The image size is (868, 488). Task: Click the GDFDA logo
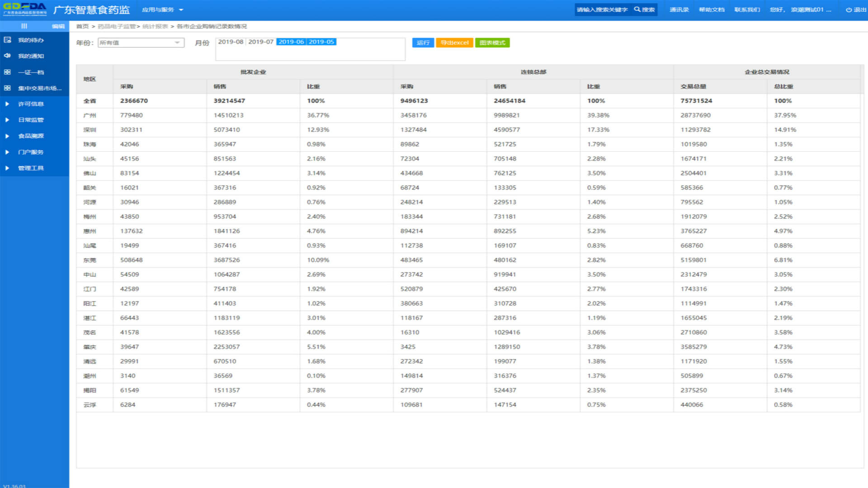pyautogui.click(x=25, y=9)
